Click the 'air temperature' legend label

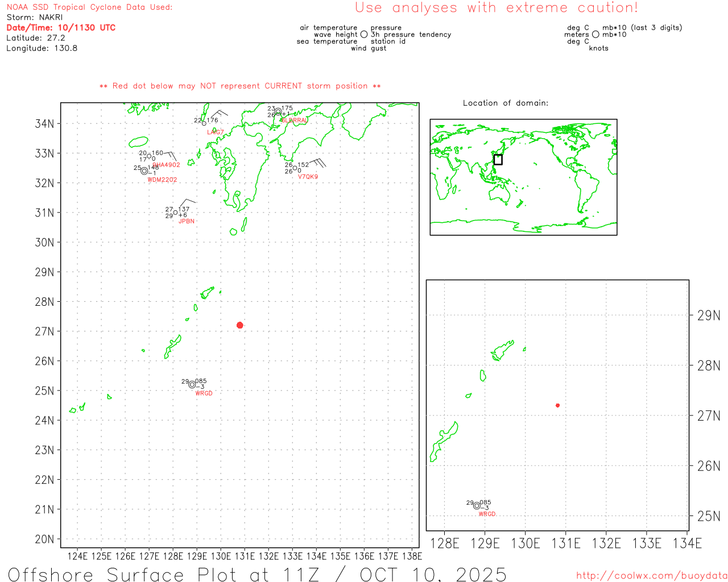(x=329, y=27)
